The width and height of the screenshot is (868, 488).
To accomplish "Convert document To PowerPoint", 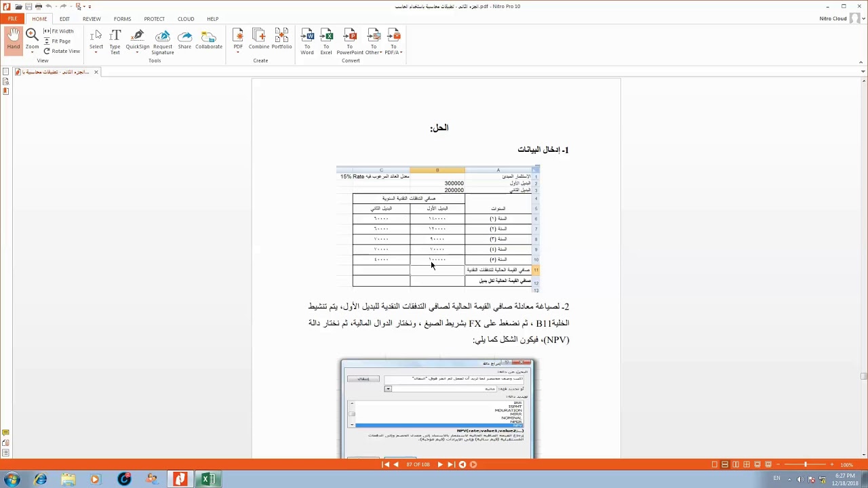I will tap(350, 41).
